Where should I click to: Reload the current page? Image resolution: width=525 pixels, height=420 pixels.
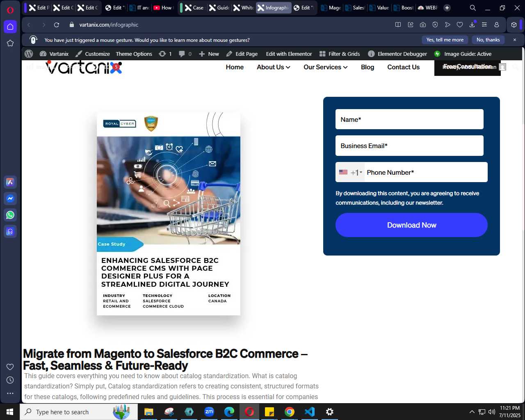click(x=57, y=25)
